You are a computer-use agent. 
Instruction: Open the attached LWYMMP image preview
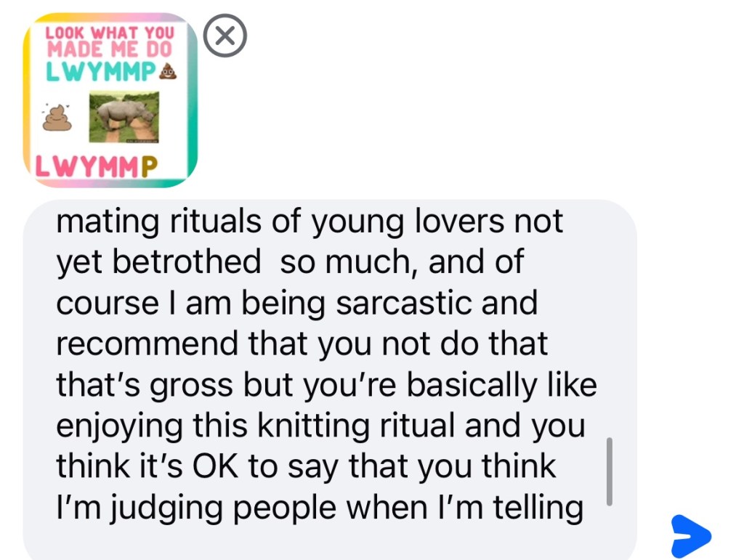point(110,100)
